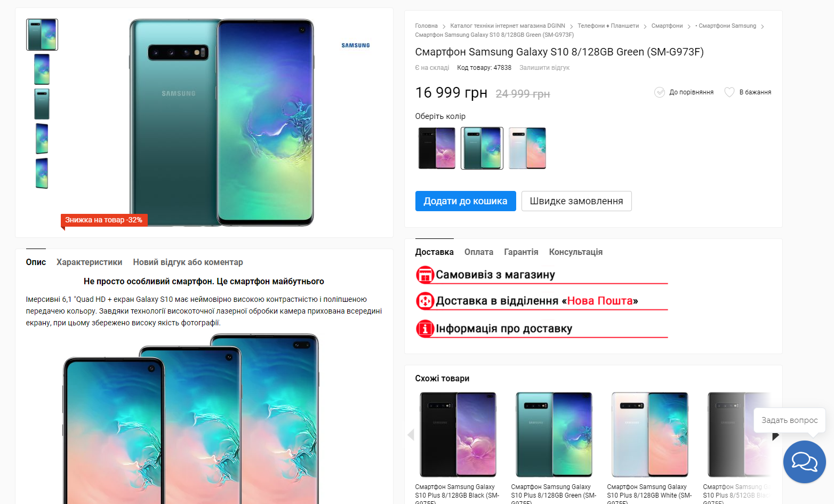Select the first product thumbnail image
Viewport: 834px width, 504px height.
42,35
